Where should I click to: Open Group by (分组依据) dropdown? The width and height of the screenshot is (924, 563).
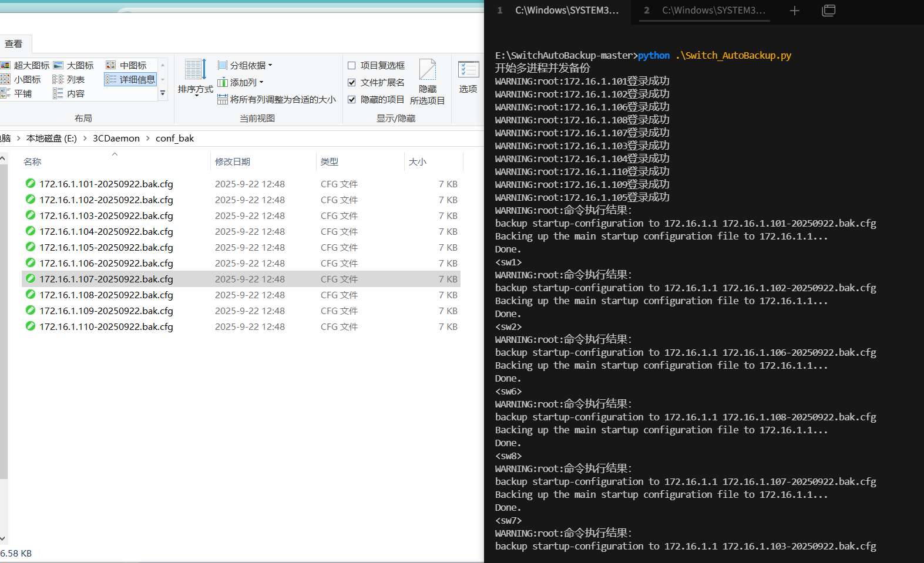pos(245,65)
